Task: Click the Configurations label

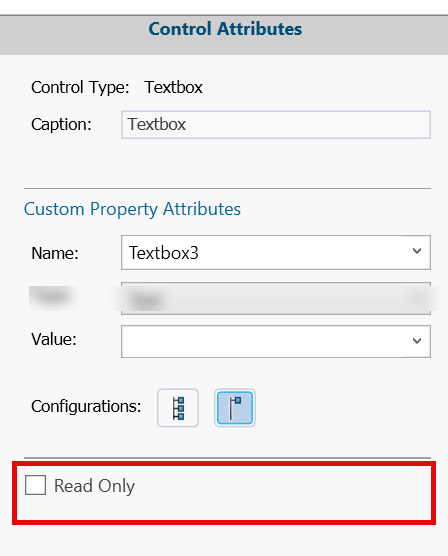Action: (x=86, y=406)
